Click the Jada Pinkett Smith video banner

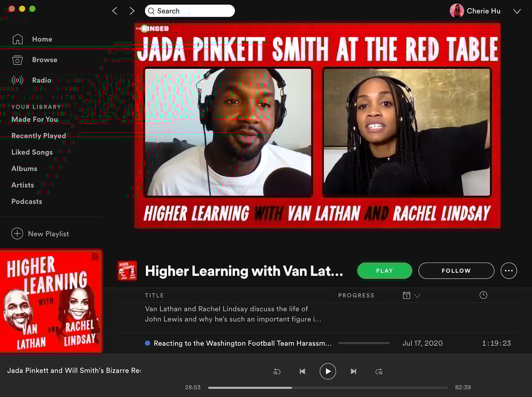317,126
